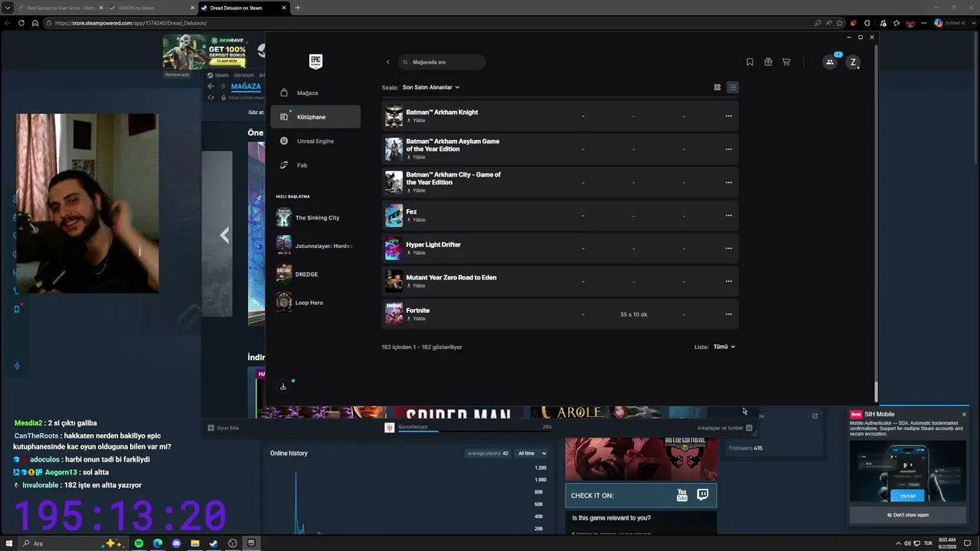Image resolution: width=980 pixels, height=551 pixels.
Task: Select Batman Arkham City title text
Action: [453, 178]
